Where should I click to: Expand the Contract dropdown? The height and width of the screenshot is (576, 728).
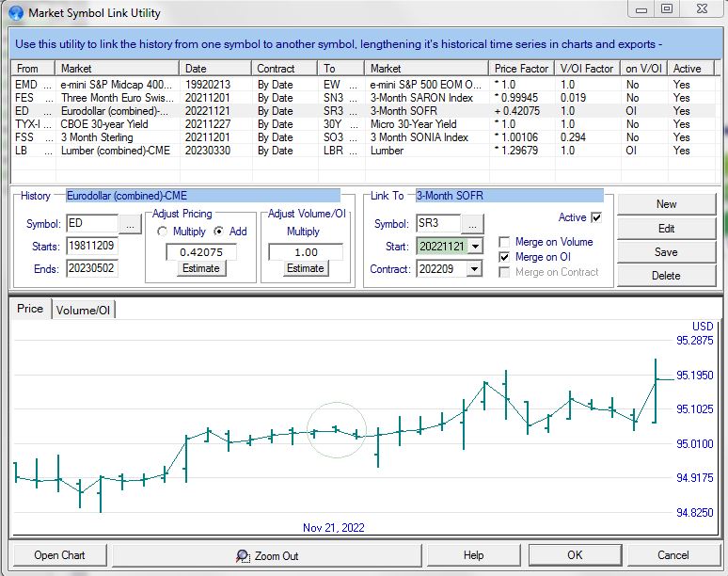click(475, 269)
